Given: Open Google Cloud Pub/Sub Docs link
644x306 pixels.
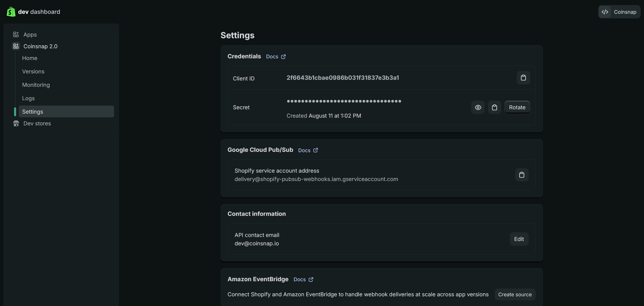Looking at the screenshot, I should (308, 150).
